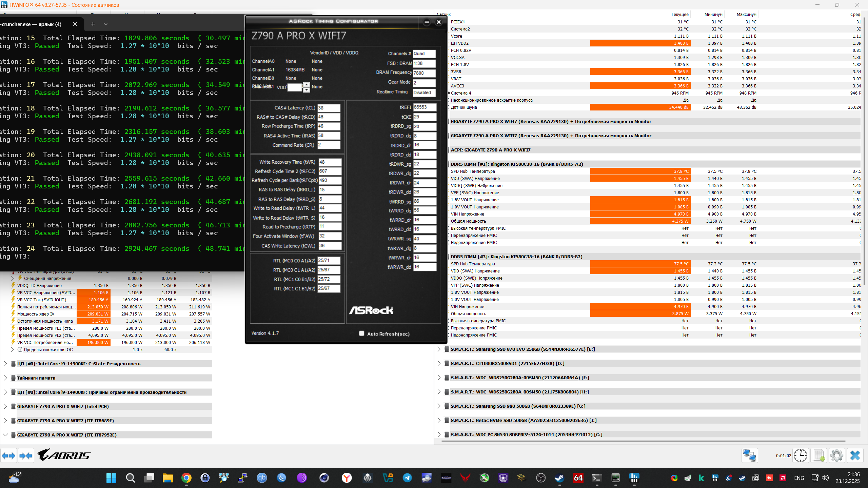The height and width of the screenshot is (488, 868).
Task: Select the cruncher.exe ярлык (4) tab
Action: [x=32, y=24]
